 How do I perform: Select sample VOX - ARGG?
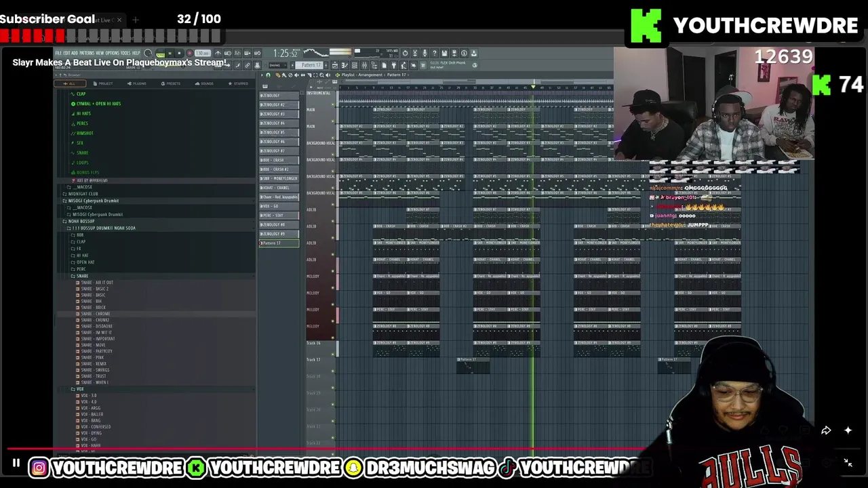coord(89,408)
